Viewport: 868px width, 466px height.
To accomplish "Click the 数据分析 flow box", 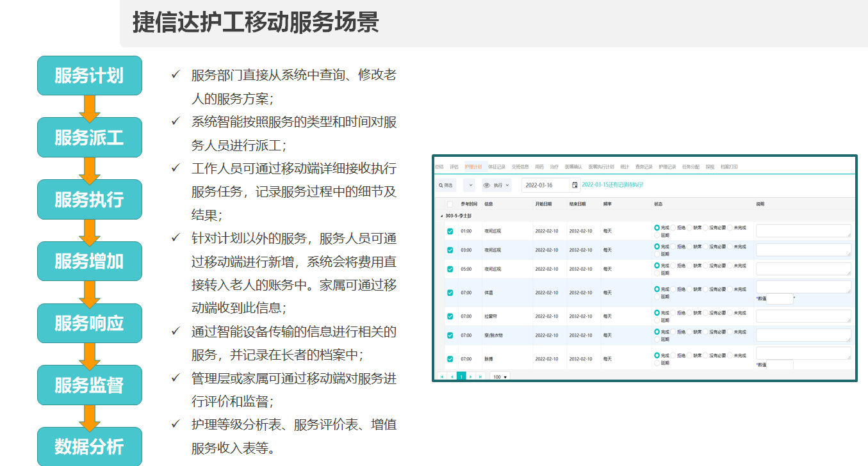I will coord(90,446).
